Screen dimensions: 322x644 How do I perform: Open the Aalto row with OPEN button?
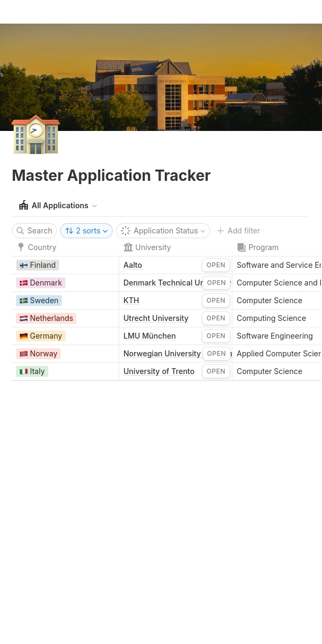(x=216, y=265)
